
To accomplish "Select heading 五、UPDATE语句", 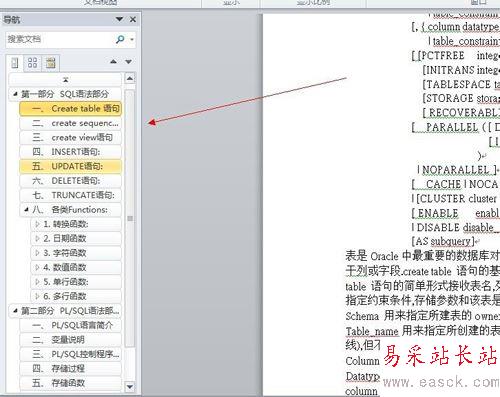I will [x=70, y=166].
